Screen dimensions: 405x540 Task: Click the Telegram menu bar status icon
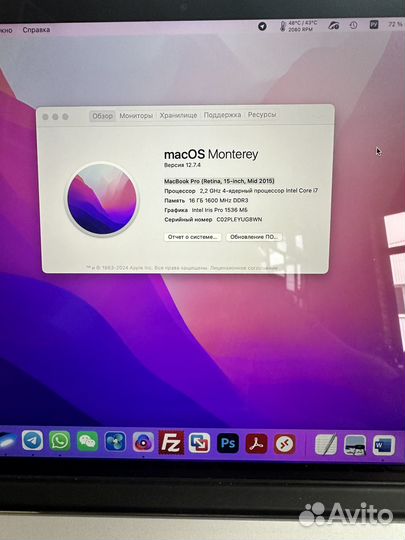coord(262,26)
